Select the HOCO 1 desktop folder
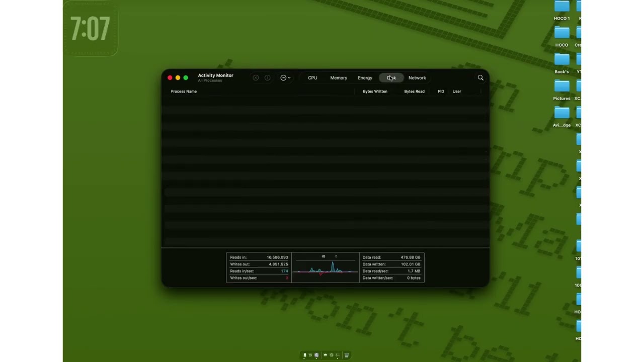 click(561, 10)
